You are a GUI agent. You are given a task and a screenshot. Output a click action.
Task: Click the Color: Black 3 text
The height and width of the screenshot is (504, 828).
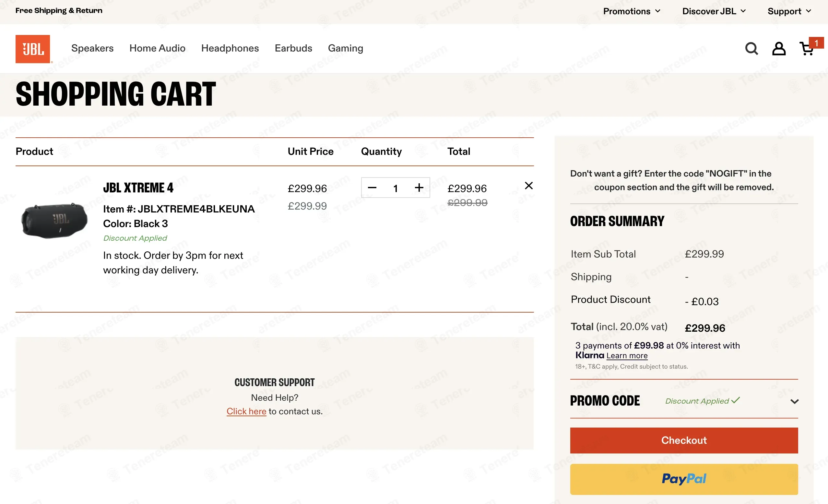click(x=136, y=223)
